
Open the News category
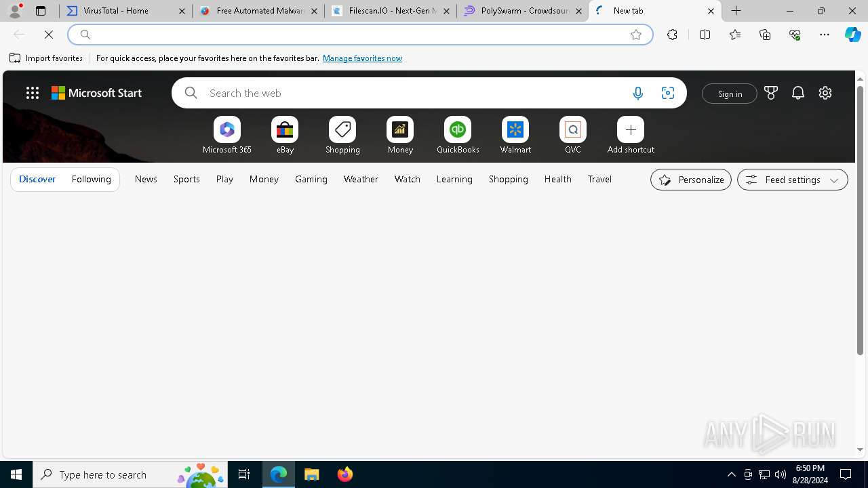pos(146,180)
